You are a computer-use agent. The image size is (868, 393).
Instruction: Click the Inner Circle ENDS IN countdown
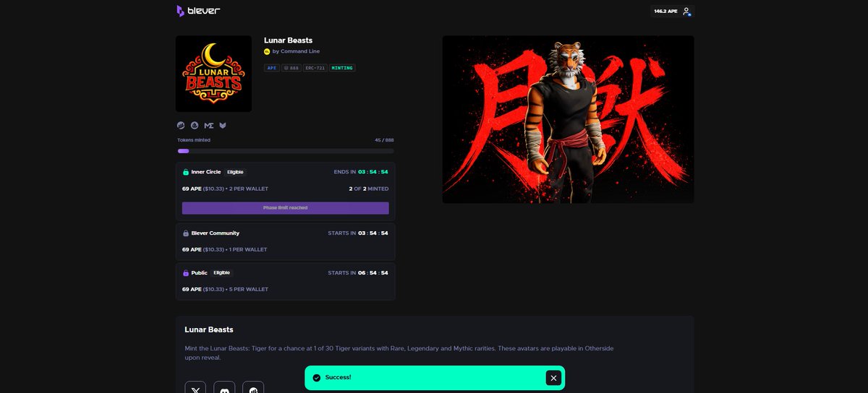[361, 172]
